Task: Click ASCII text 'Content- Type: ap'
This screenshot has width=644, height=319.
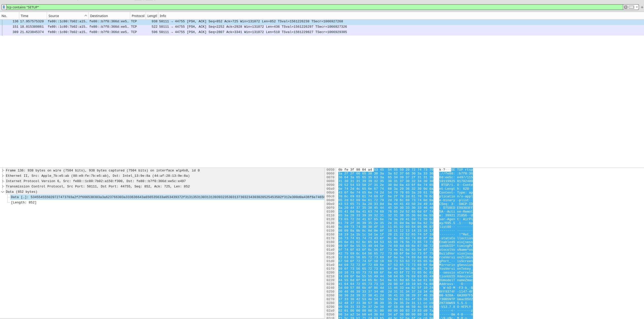Action: (456, 193)
